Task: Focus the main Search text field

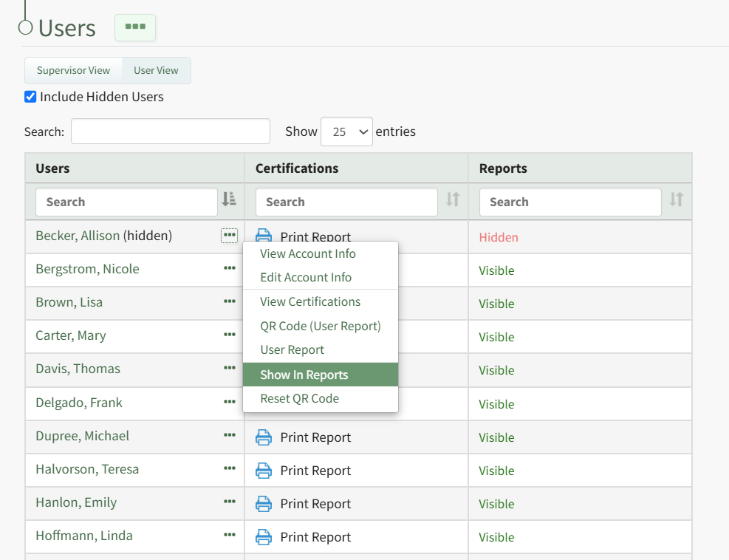Action: [171, 132]
